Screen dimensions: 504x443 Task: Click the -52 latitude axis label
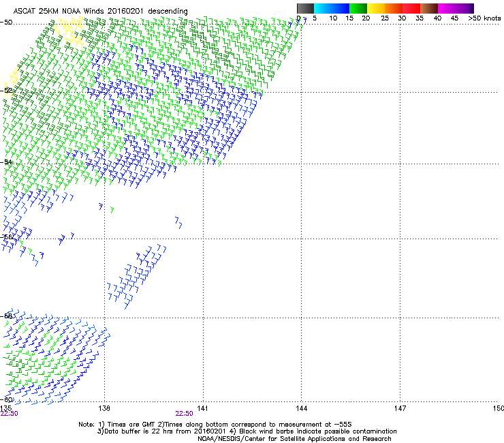[6, 91]
